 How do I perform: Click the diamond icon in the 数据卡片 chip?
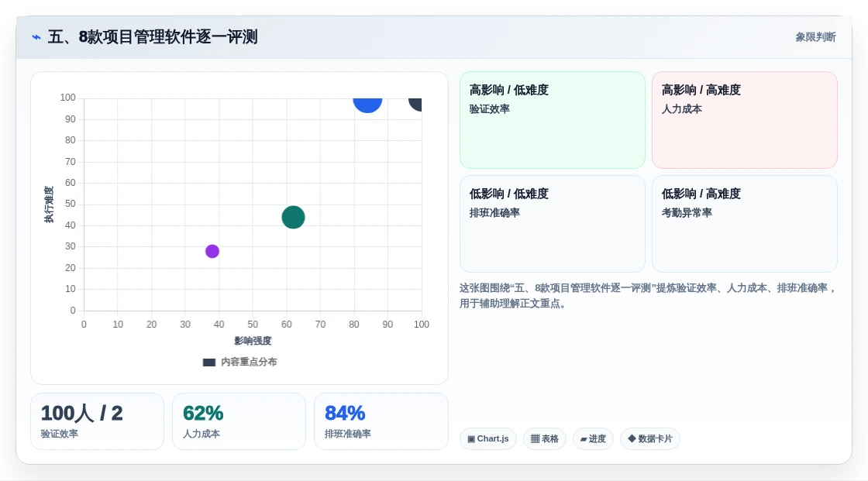632,438
